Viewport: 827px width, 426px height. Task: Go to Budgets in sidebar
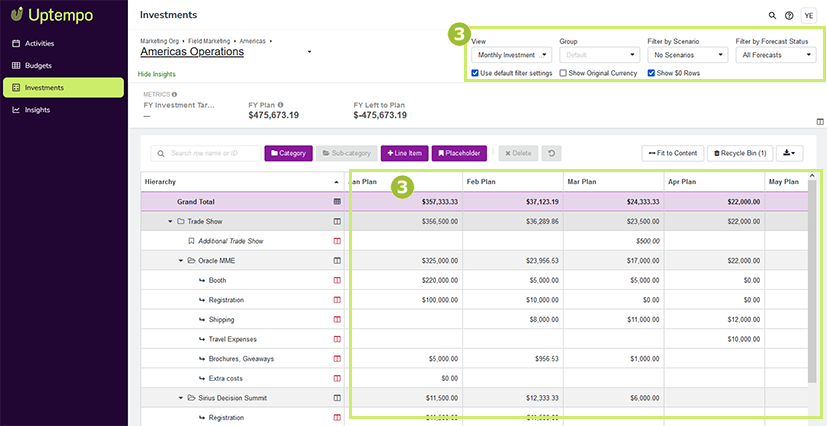[x=63, y=66]
